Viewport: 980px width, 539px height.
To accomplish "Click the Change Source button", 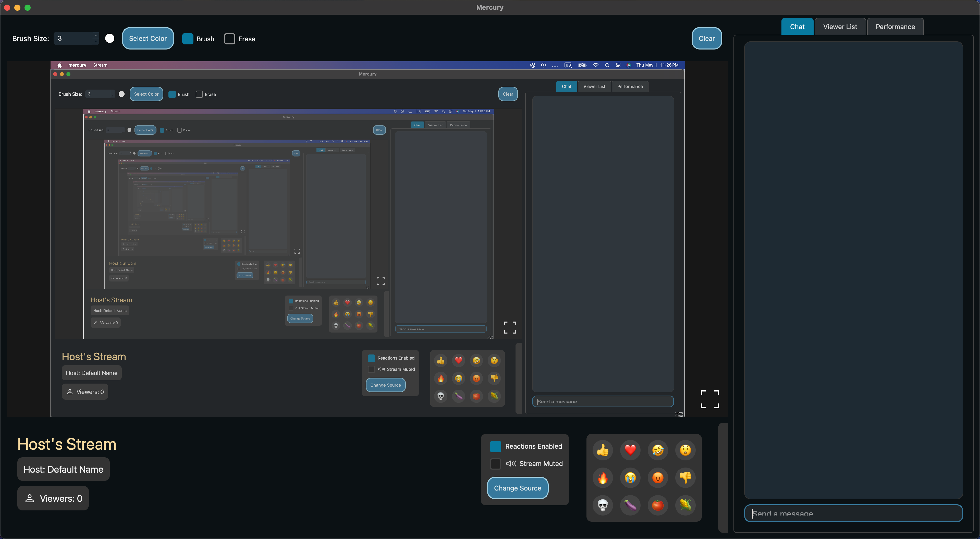I will coord(517,488).
